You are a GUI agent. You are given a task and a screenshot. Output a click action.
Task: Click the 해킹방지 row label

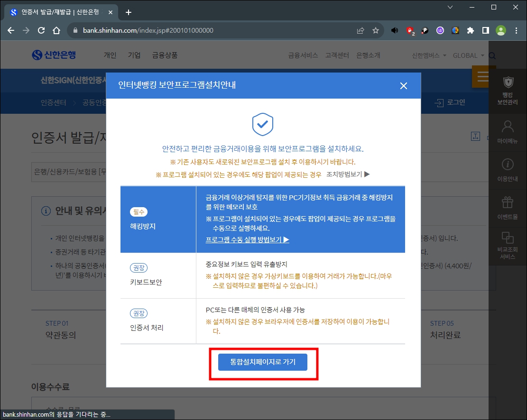[x=142, y=227]
